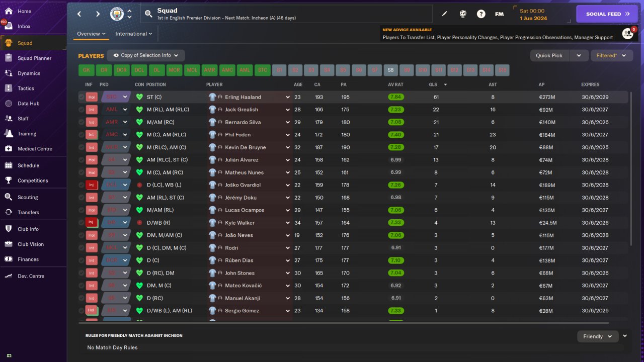Screen dimensions: 644x362
Task: Toggle the selection tick for Erling Haaland
Action: coord(82,97)
